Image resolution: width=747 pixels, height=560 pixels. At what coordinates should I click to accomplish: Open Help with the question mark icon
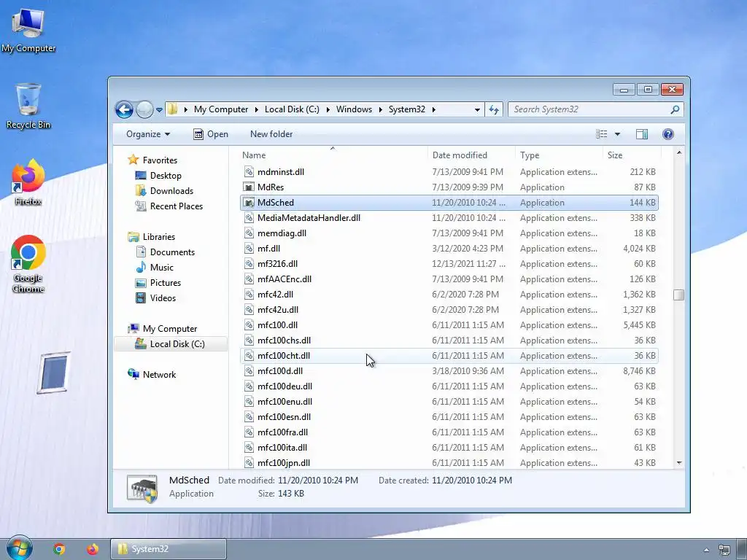click(668, 134)
